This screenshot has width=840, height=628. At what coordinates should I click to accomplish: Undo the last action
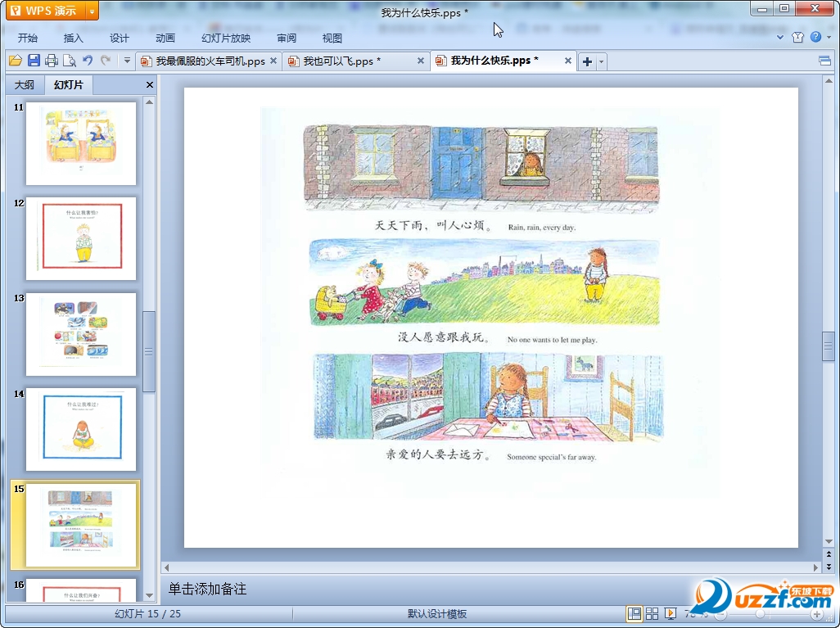coord(88,61)
